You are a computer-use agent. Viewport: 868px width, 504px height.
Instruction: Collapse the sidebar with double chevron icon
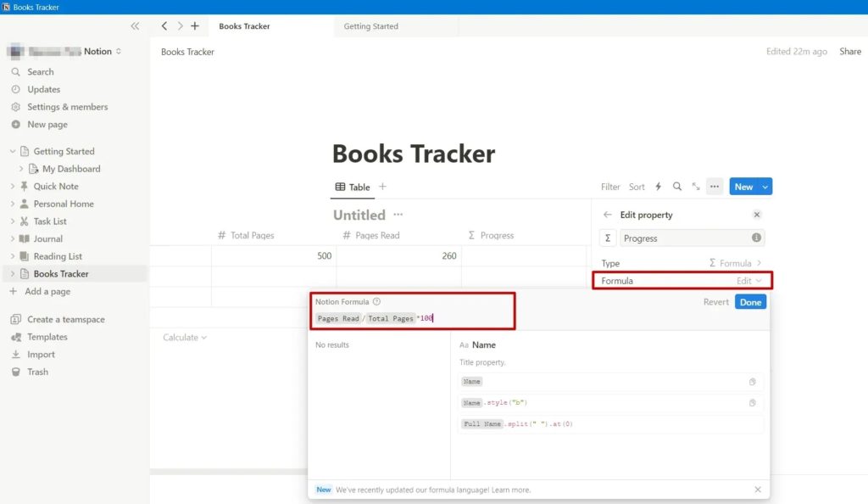[135, 26]
